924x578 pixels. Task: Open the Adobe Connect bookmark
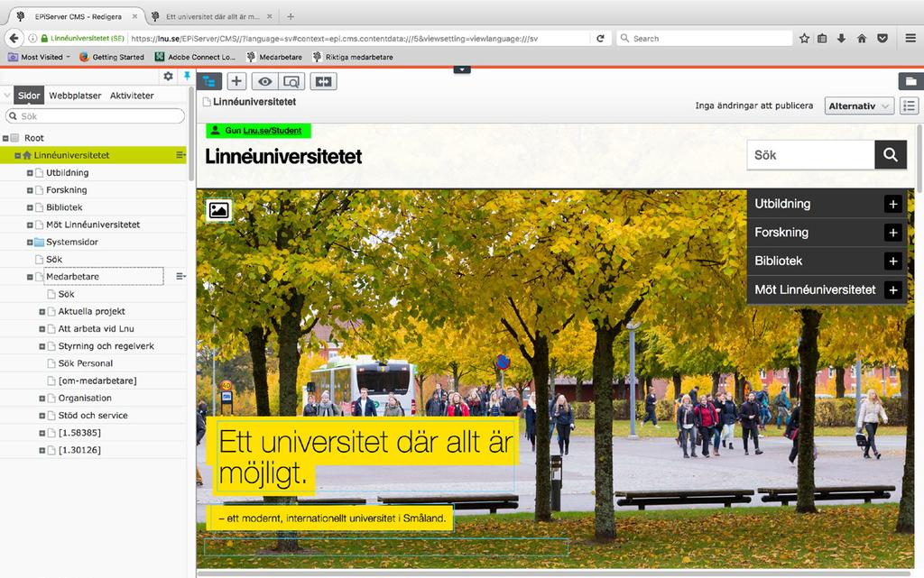pos(195,57)
